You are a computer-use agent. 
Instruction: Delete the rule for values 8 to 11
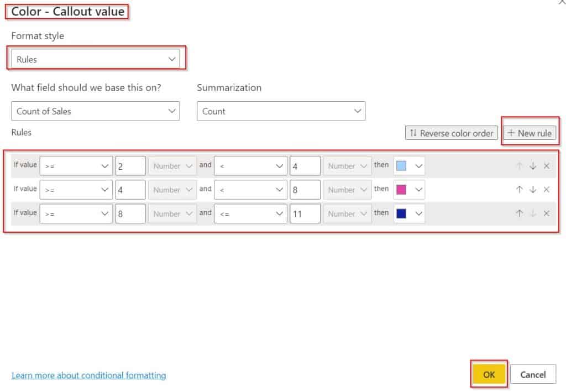(547, 213)
